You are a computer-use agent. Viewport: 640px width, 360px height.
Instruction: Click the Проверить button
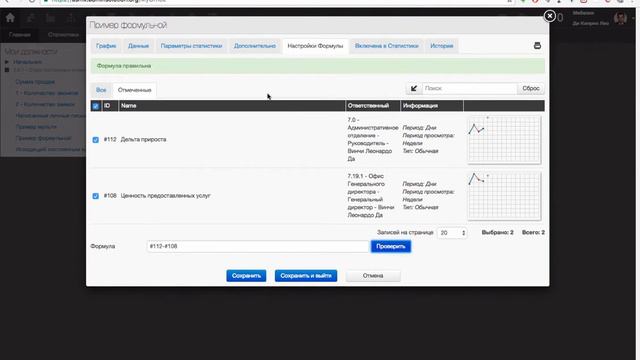[x=391, y=246]
